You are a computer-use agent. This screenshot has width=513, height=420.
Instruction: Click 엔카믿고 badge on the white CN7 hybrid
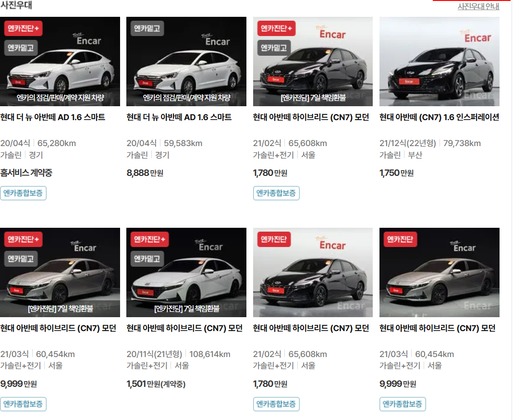[147, 259]
